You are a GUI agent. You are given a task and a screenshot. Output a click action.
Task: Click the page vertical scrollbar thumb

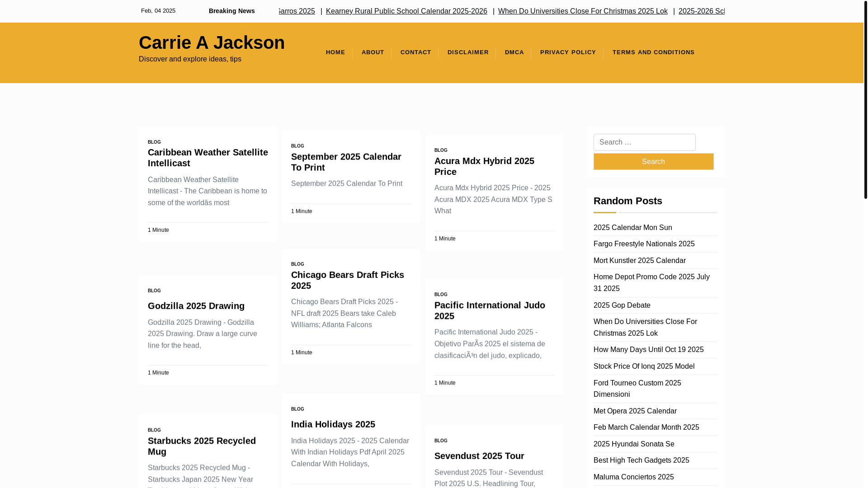pyautogui.click(x=866, y=99)
